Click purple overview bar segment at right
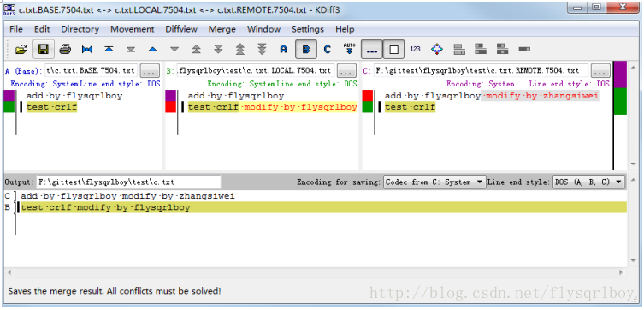644x310 pixels. click(x=620, y=75)
